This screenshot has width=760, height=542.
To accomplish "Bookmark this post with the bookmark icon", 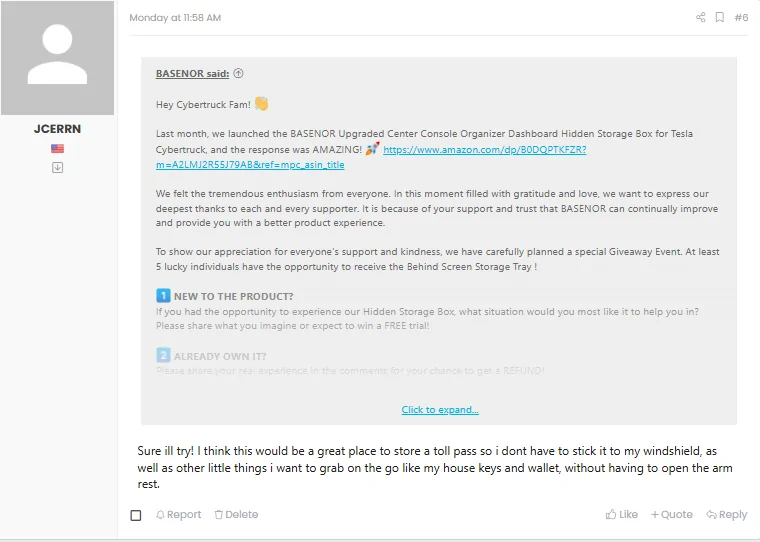I will pos(720,17).
